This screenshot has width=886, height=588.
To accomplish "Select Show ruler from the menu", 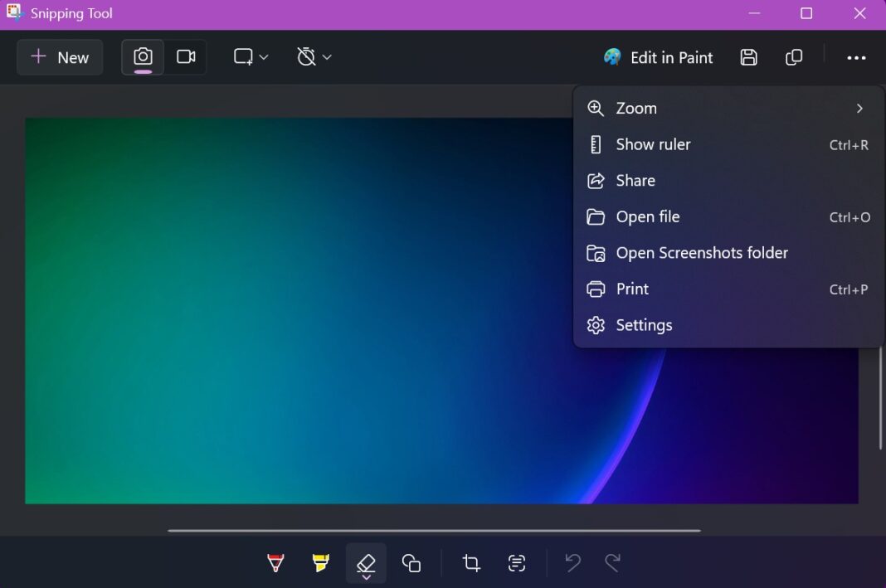I will [652, 144].
